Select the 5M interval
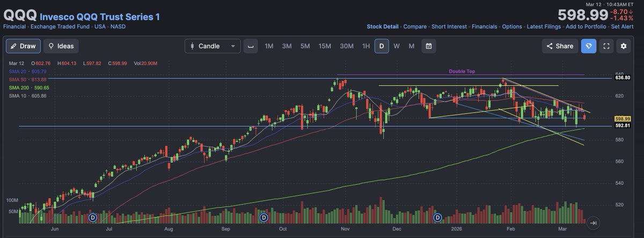644x238 pixels. 305,46
